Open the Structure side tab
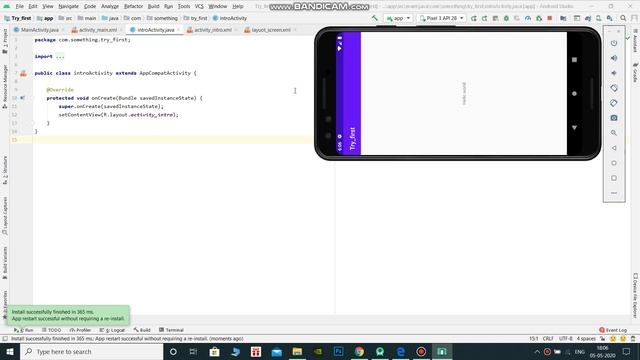This screenshot has height=360, width=640. (x=5, y=170)
